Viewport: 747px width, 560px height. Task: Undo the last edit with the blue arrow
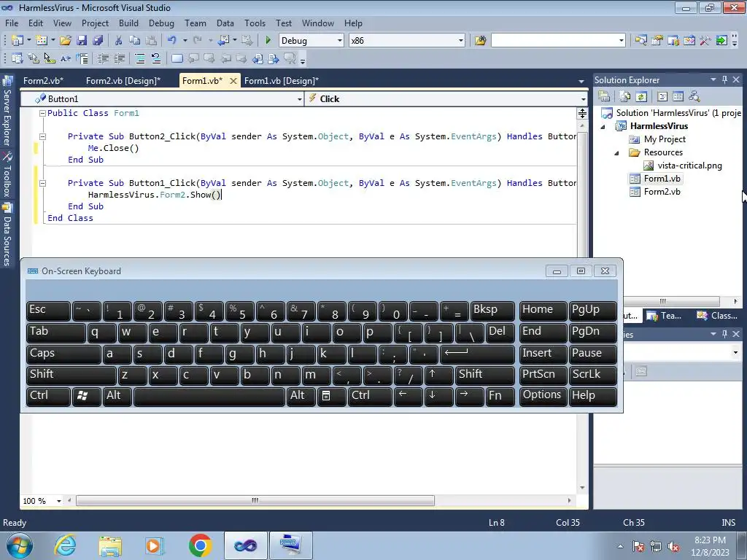(172, 41)
